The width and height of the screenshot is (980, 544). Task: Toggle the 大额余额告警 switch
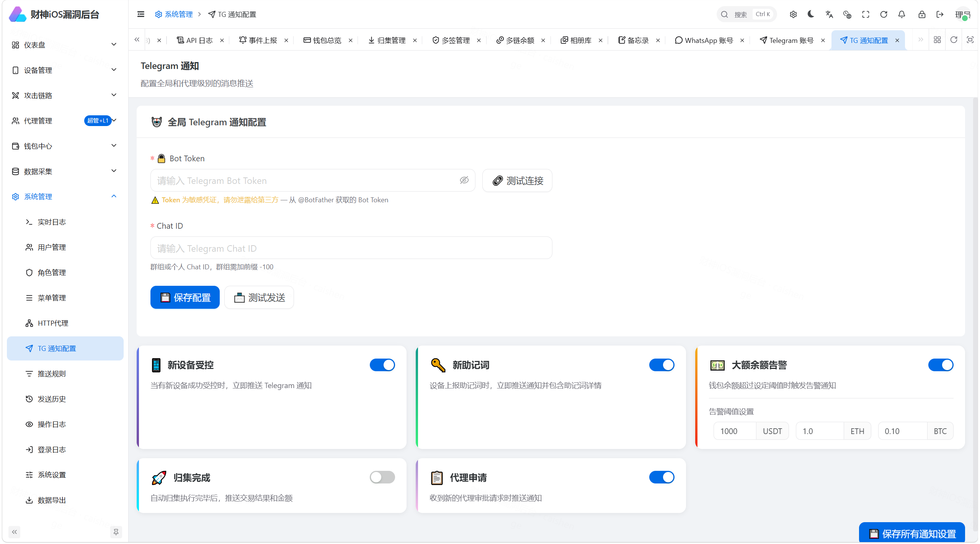[x=941, y=365]
